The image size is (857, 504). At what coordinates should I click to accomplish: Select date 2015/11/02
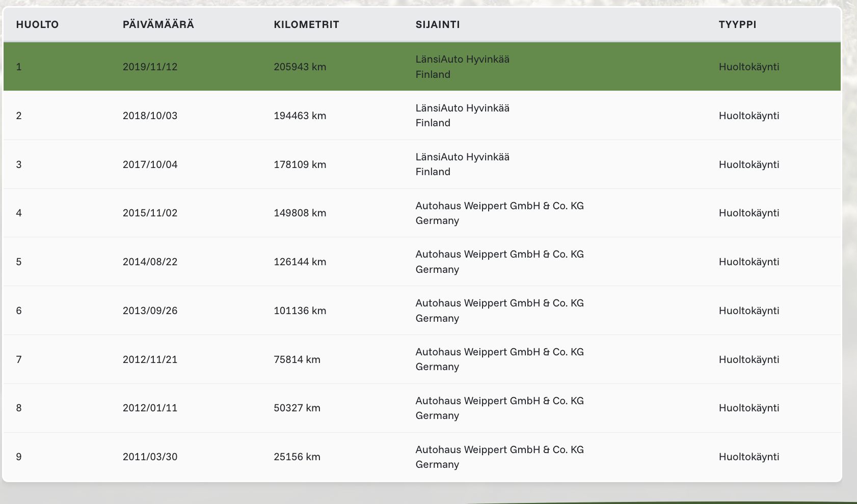tap(150, 213)
